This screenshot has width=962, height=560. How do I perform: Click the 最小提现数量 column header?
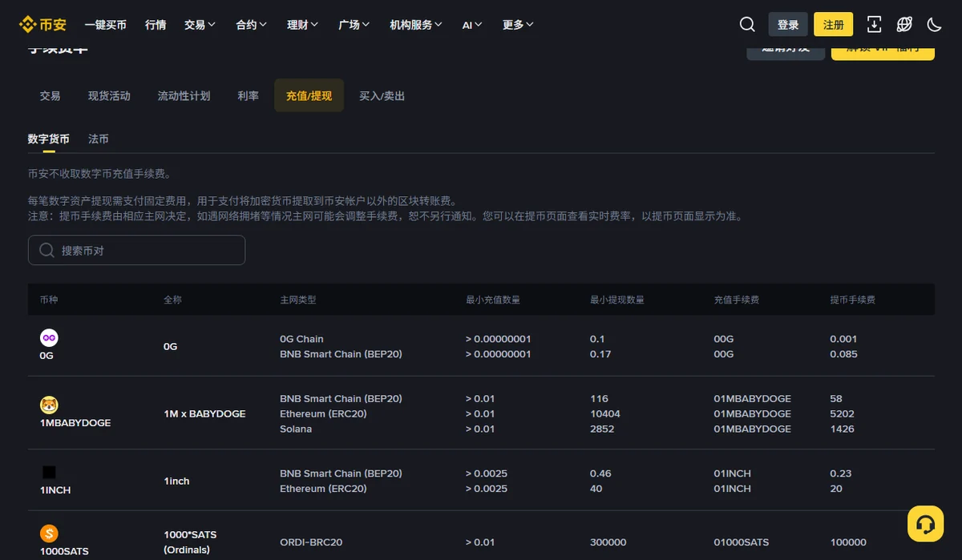pyautogui.click(x=617, y=300)
